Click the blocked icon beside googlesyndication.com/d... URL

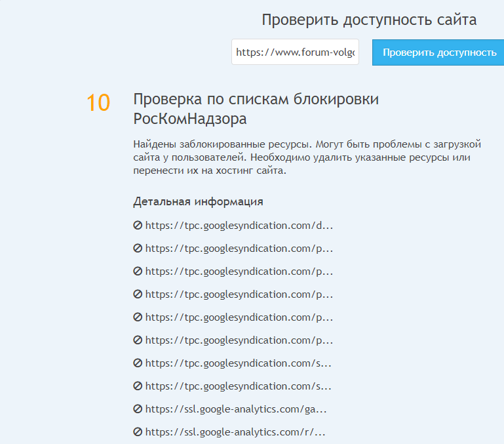(138, 226)
